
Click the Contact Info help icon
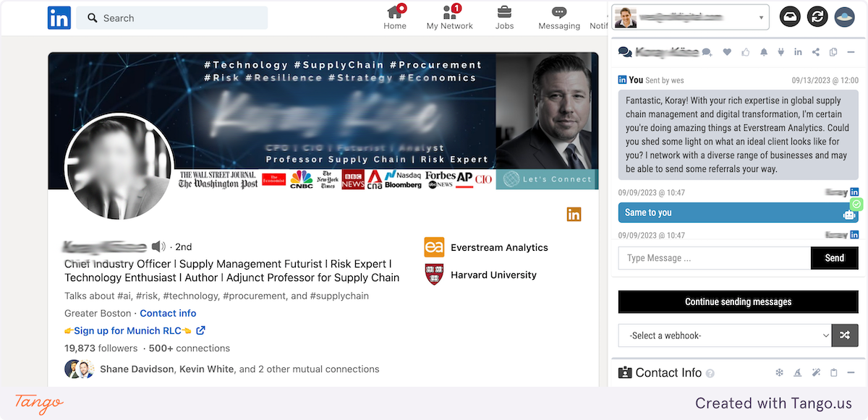click(710, 374)
